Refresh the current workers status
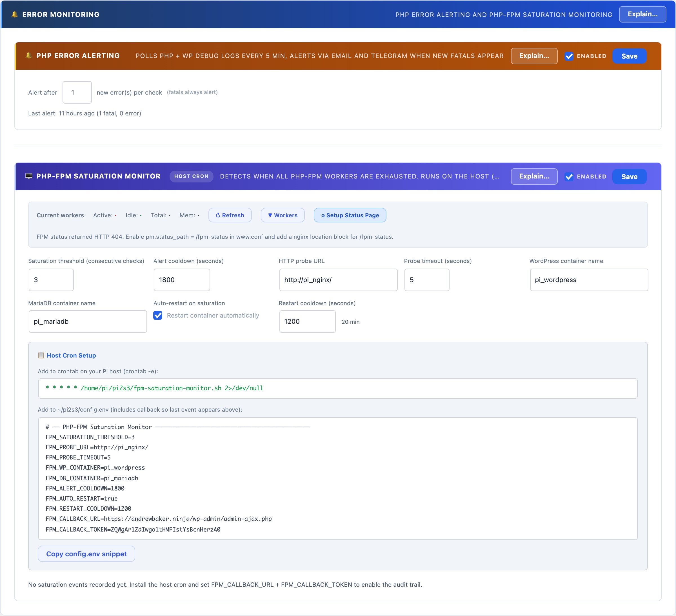 pos(230,215)
